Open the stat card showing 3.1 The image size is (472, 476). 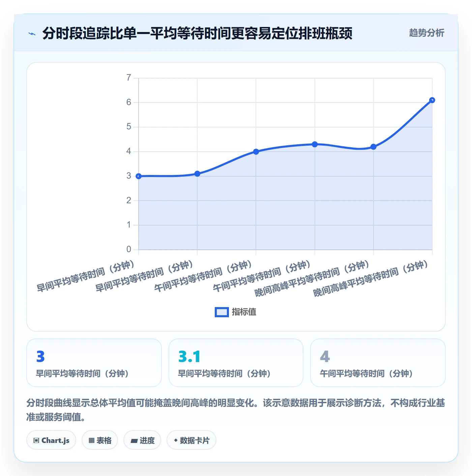click(x=236, y=363)
